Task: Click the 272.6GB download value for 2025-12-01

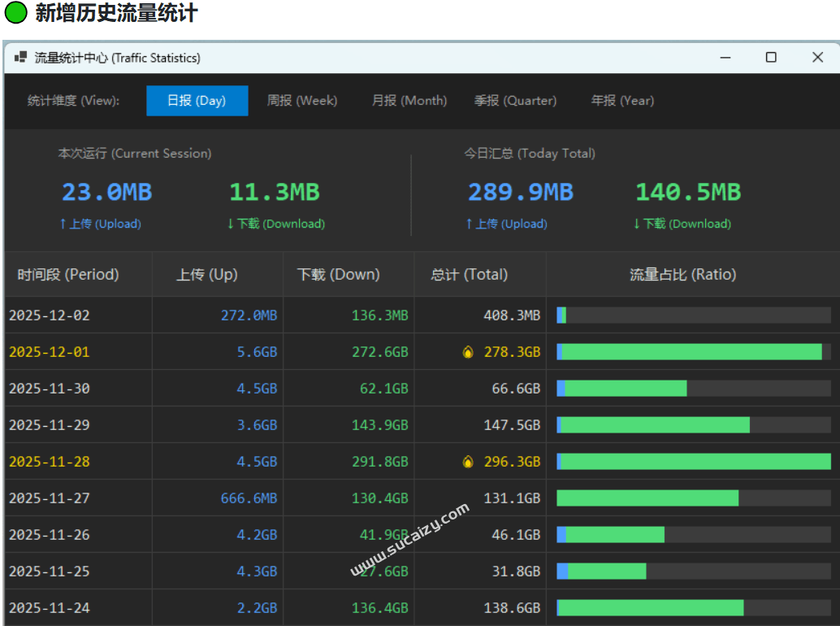Action: [x=379, y=351]
